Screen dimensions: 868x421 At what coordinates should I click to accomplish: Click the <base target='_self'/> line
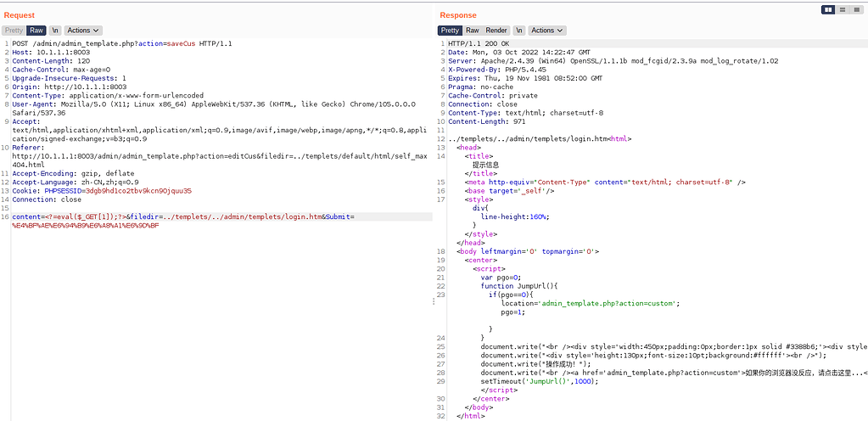509,191
